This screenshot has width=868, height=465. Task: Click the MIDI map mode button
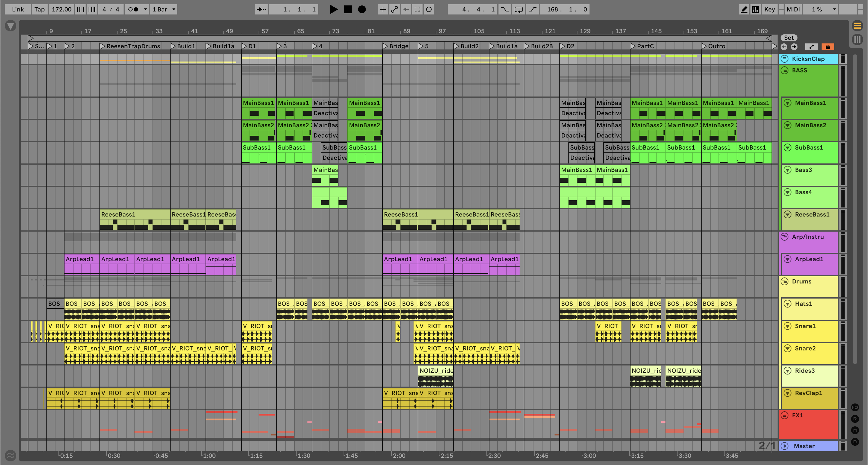[x=793, y=9]
